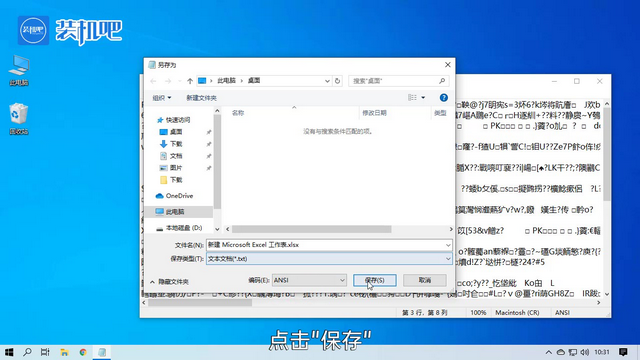
Task: Click 第 3 行, 第 8 列 status text
Action: 424,313
